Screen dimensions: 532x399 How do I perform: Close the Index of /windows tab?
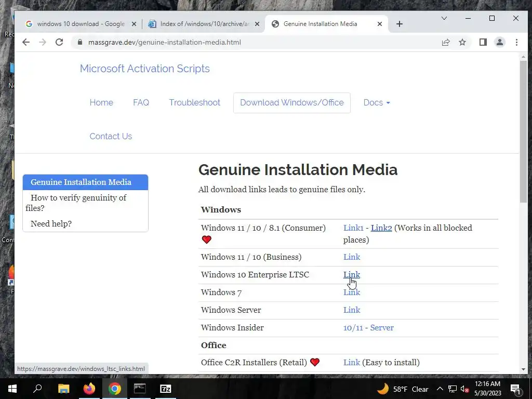click(257, 24)
